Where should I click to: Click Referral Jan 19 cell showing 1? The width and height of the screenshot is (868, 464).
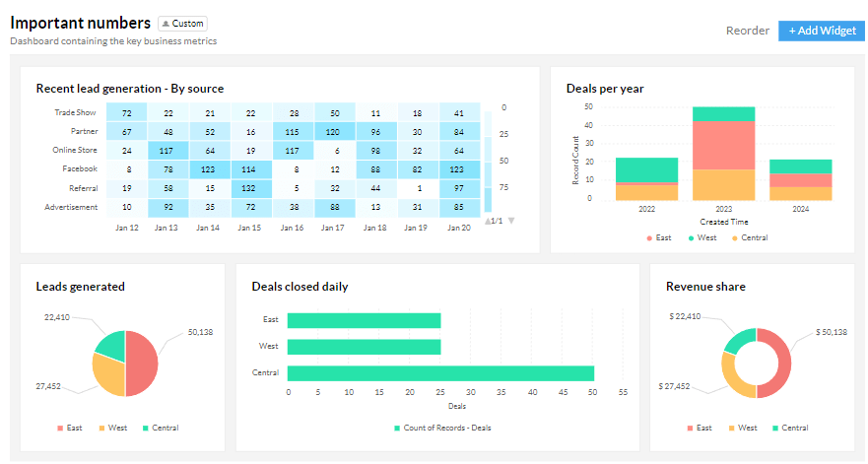(418, 188)
